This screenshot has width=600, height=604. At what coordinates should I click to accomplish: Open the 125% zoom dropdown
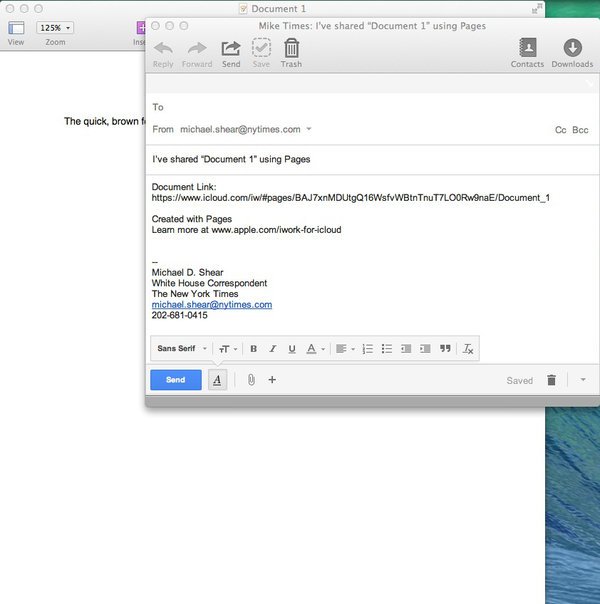(x=55, y=28)
